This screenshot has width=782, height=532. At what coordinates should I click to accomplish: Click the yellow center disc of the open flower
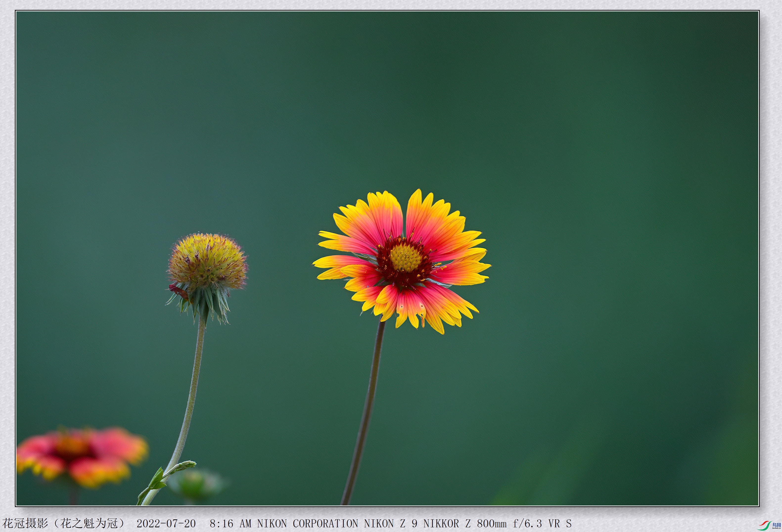pyautogui.click(x=406, y=258)
